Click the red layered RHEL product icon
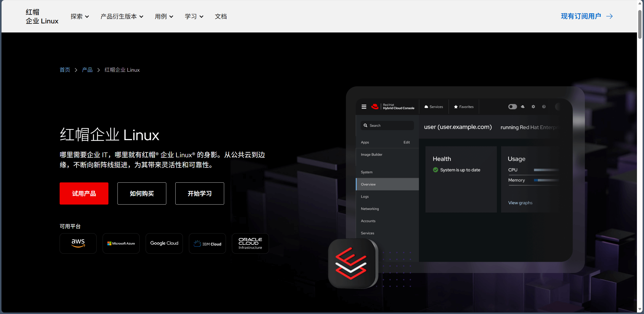 click(x=351, y=263)
